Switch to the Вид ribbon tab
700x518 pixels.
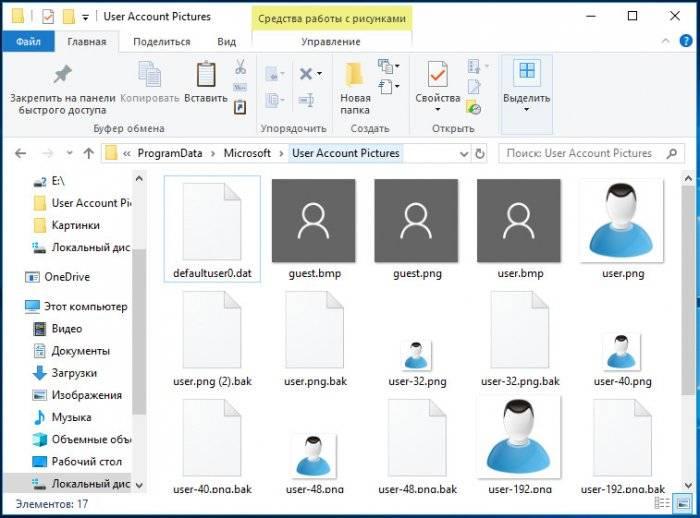click(227, 42)
